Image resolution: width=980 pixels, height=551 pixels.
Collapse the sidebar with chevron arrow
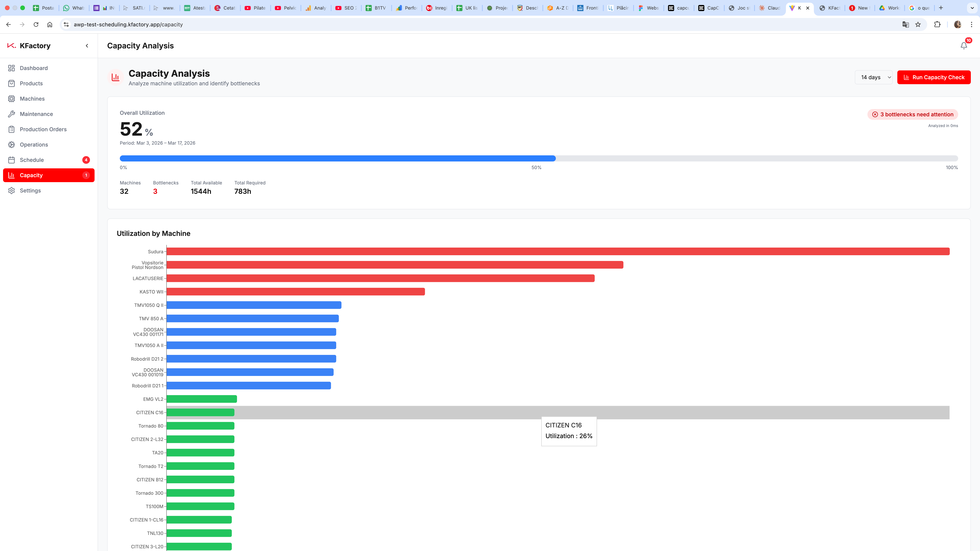[x=87, y=46]
